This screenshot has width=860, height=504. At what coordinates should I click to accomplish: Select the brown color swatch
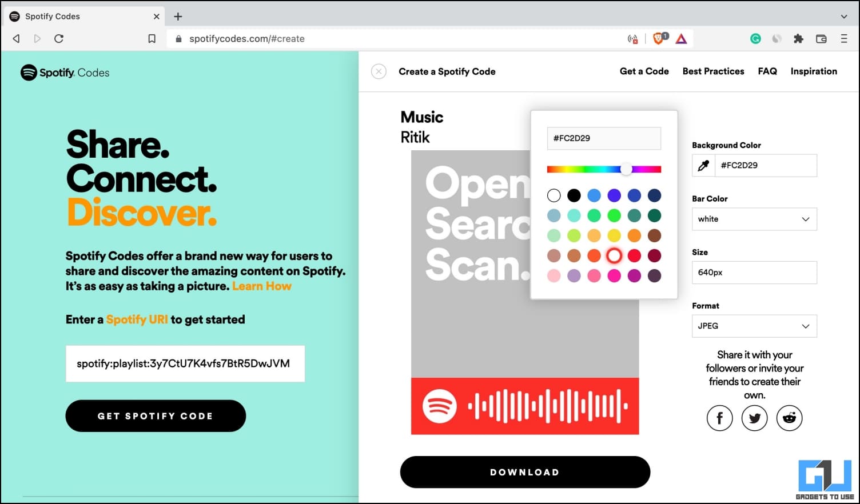coord(655,235)
